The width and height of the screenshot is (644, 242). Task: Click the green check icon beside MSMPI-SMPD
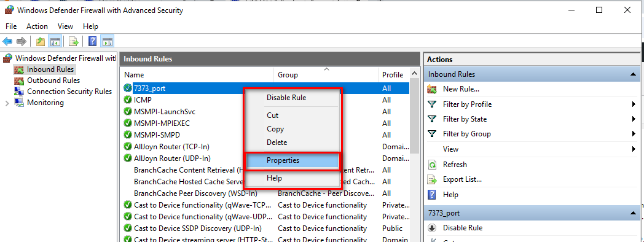pyautogui.click(x=128, y=135)
